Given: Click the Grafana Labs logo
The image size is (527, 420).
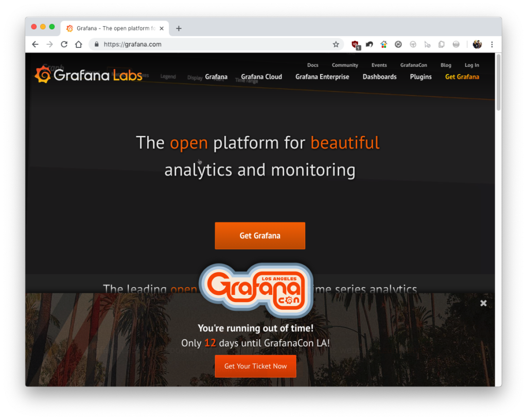Looking at the screenshot, I should [89, 75].
